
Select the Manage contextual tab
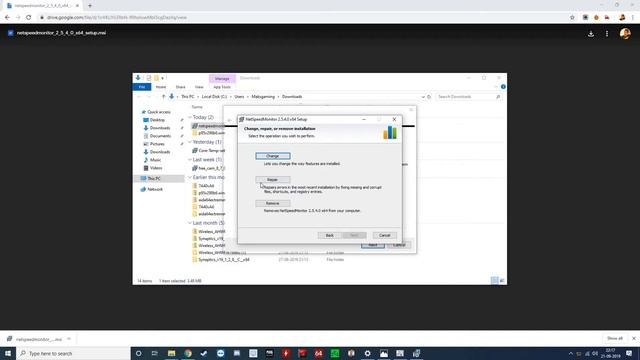pyautogui.click(x=222, y=78)
